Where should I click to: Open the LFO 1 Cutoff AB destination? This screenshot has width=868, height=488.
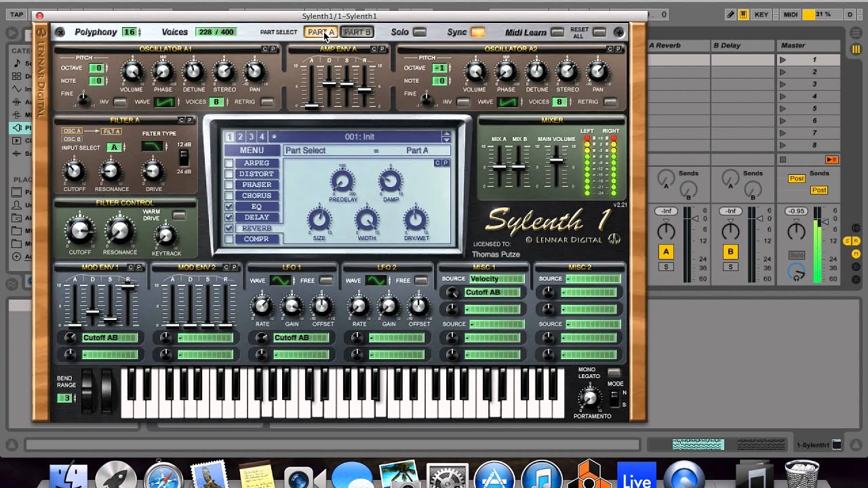click(x=300, y=338)
